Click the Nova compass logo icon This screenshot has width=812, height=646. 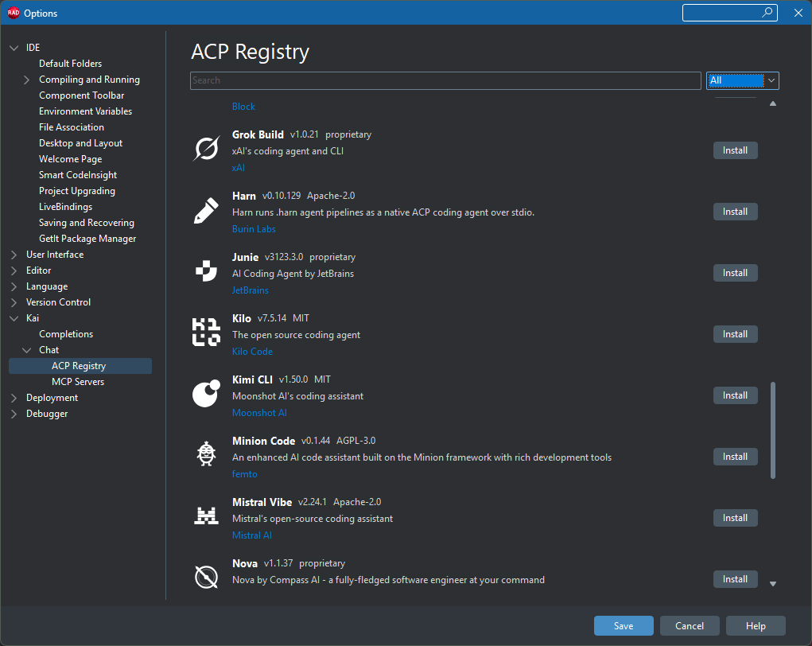tap(206, 577)
